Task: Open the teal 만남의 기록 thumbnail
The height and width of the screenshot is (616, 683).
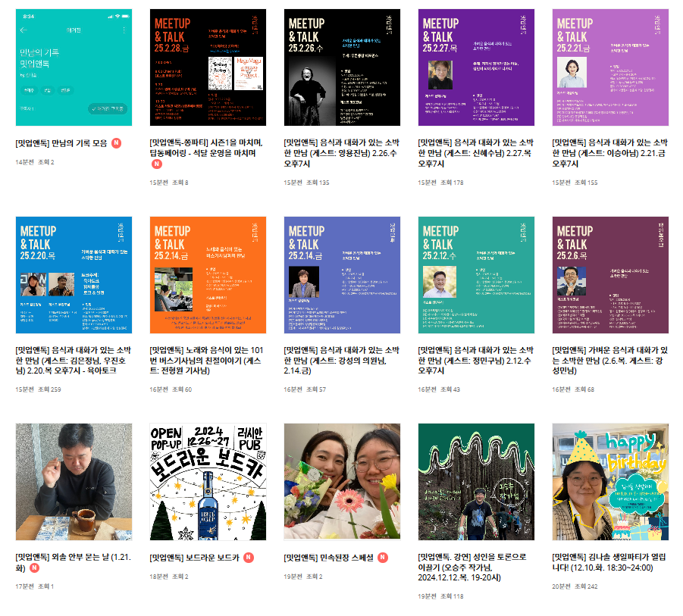Action: pyautogui.click(x=74, y=67)
